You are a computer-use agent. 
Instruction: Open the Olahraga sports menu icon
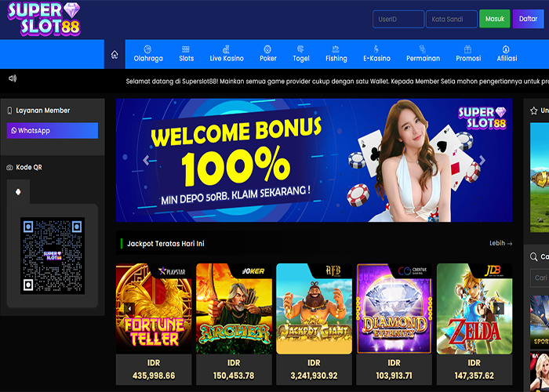click(147, 49)
